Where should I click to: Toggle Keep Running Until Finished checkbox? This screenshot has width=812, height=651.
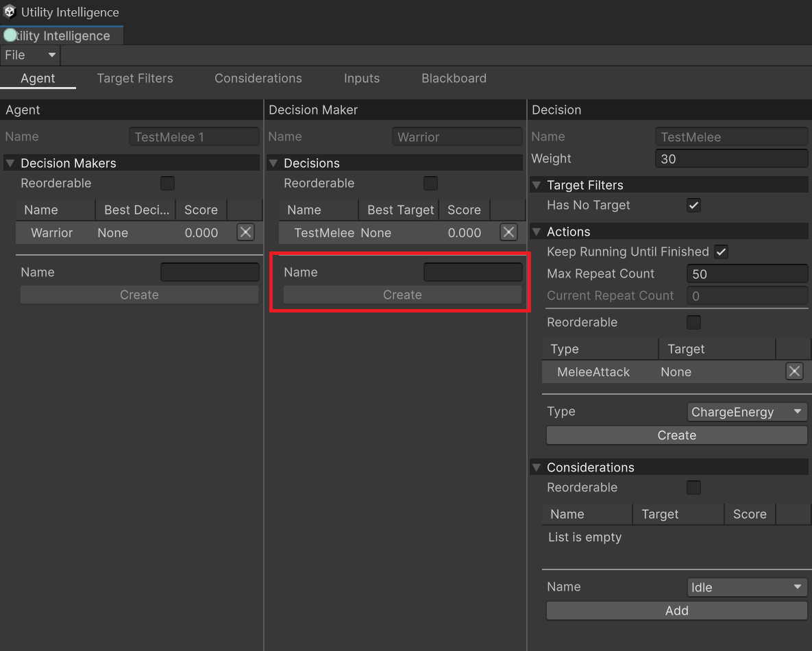721,251
